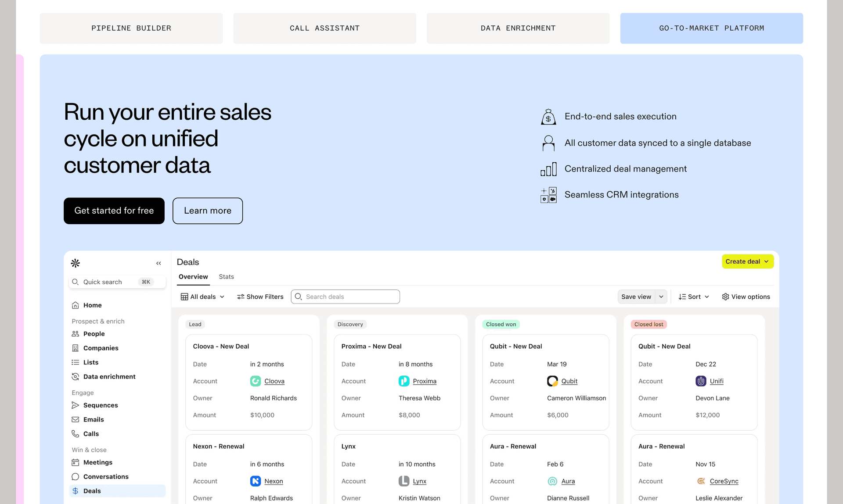Click the Conversations chat bubble icon
843x504 pixels.
(76, 477)
